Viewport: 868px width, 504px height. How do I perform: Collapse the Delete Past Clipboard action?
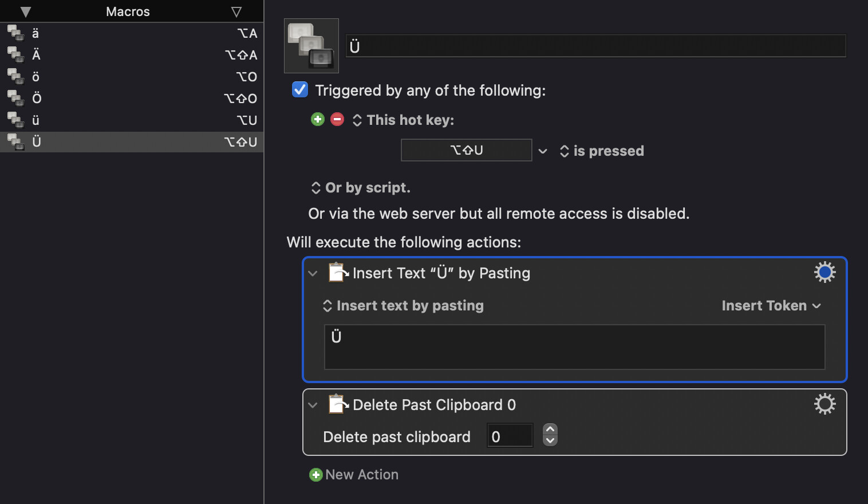[x=313, y=405]
